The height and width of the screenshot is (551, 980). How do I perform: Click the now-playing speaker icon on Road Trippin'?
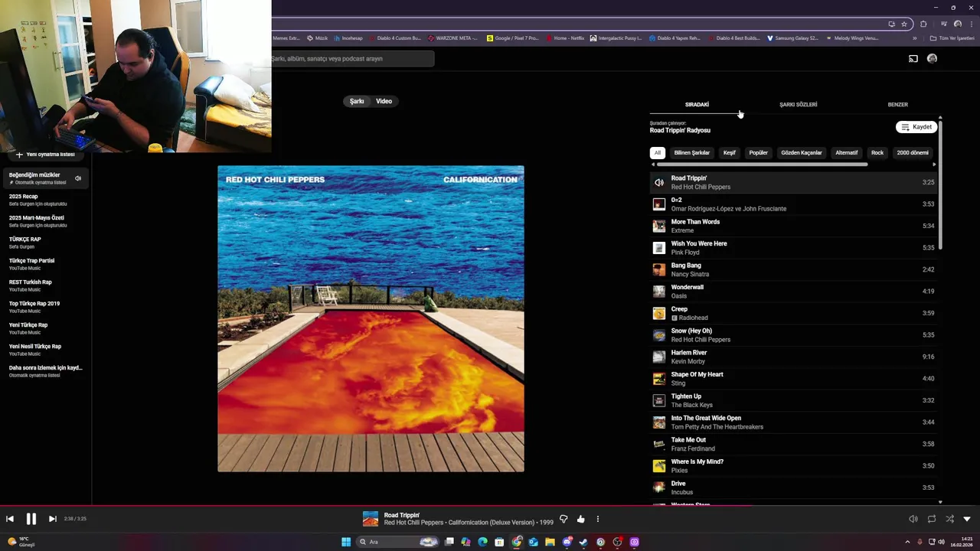tap(658, 182)
